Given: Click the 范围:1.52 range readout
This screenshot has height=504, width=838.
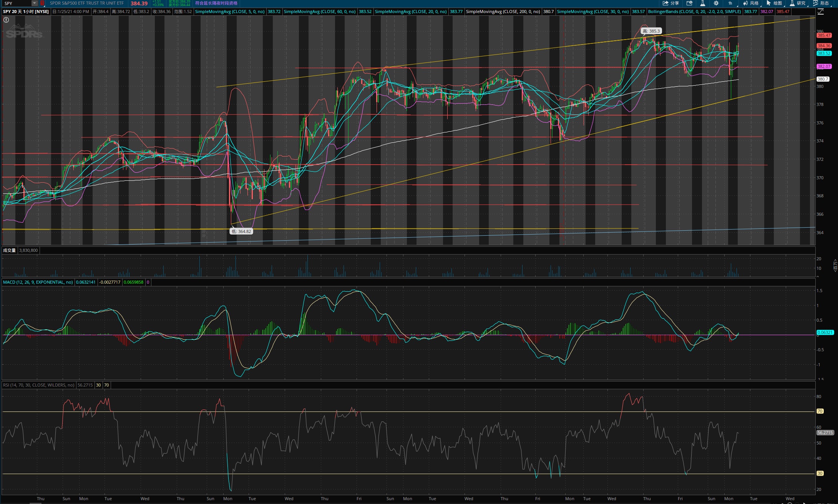Looking at the screenshot, I should coord(183,12).
